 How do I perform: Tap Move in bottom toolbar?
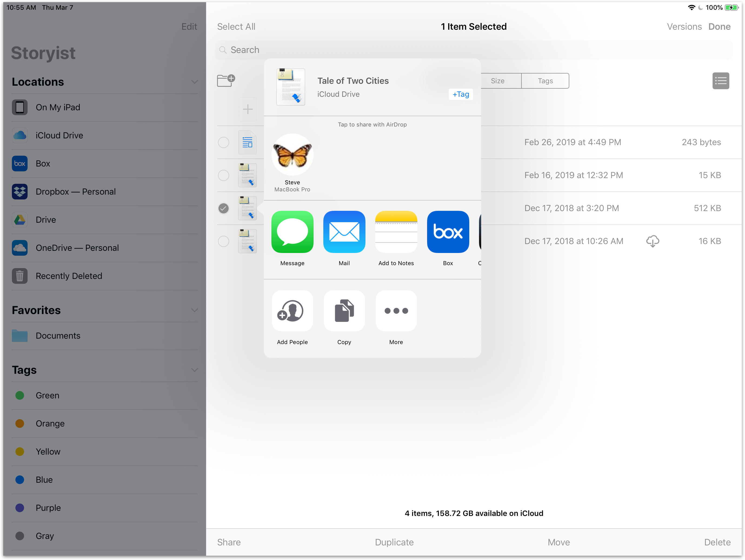[558, 542]
